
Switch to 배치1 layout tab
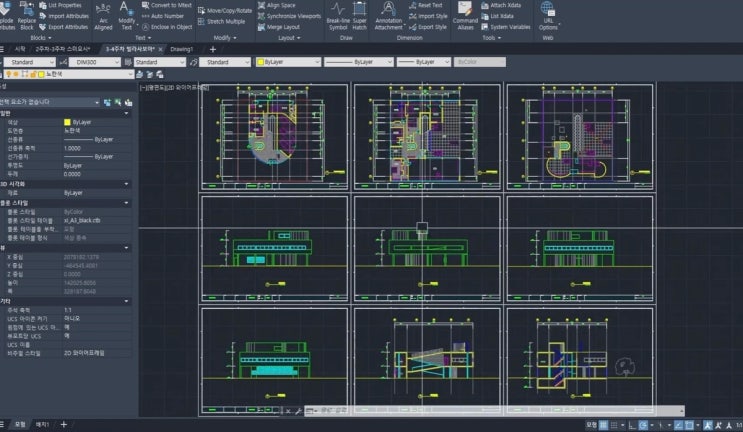(x=43, y=424)
